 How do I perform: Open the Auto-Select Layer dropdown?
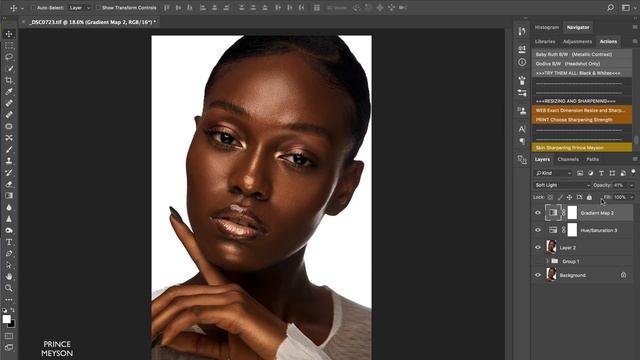point(80,7)
